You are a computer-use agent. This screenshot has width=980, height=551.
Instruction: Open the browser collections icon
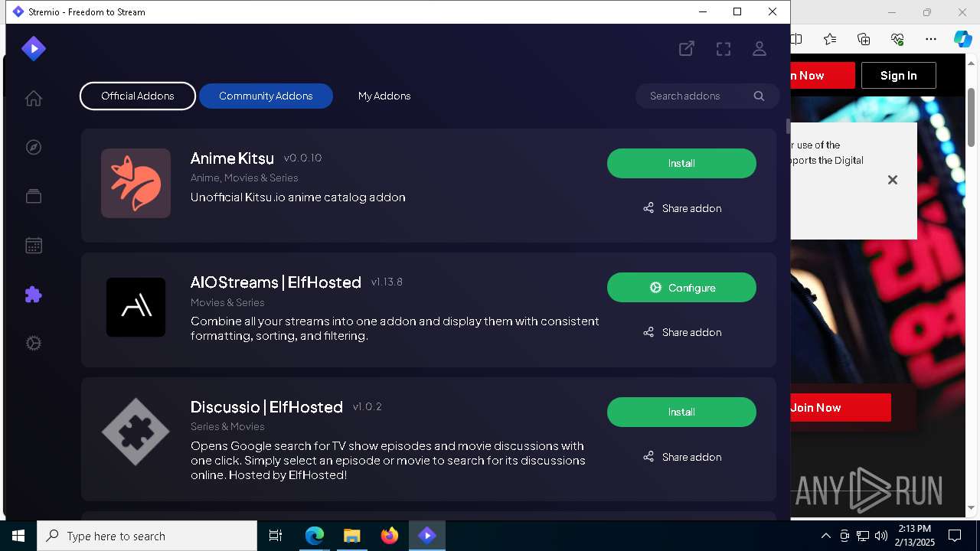(864, 39)
